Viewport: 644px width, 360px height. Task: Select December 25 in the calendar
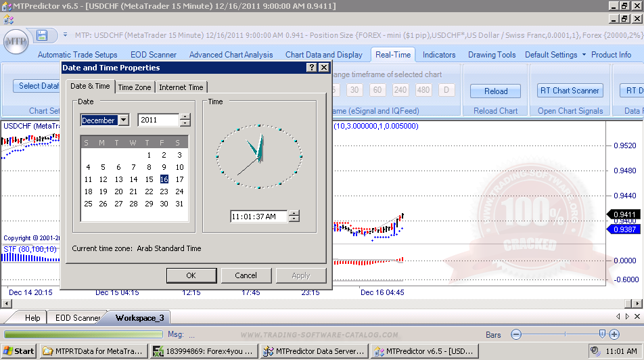click(88, 204)
